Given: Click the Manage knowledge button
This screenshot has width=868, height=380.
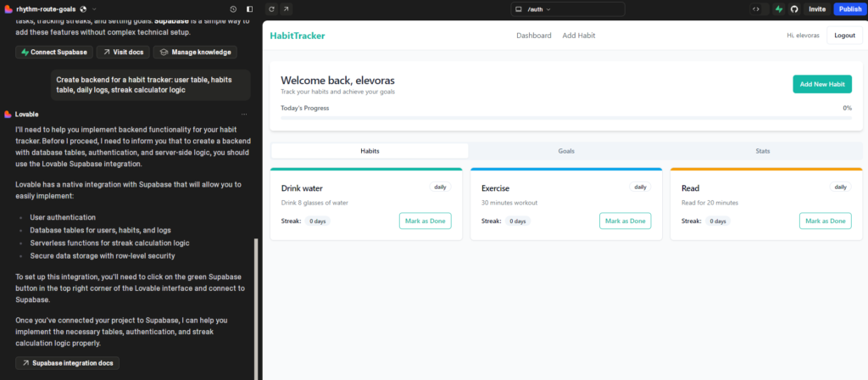Looking at the screenshot, I should point(195,52).
